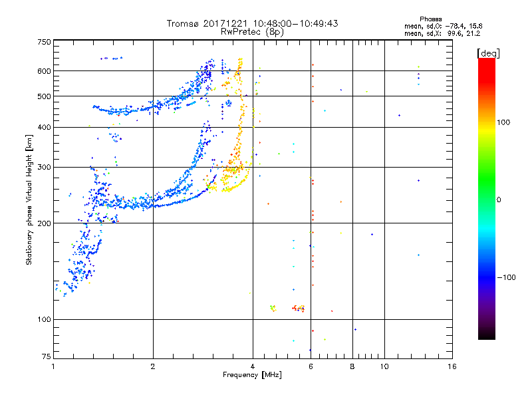This screenshot has height=399, width=532.
Task: Click the x-axis tick label "16"
Action: pos(452,366)
